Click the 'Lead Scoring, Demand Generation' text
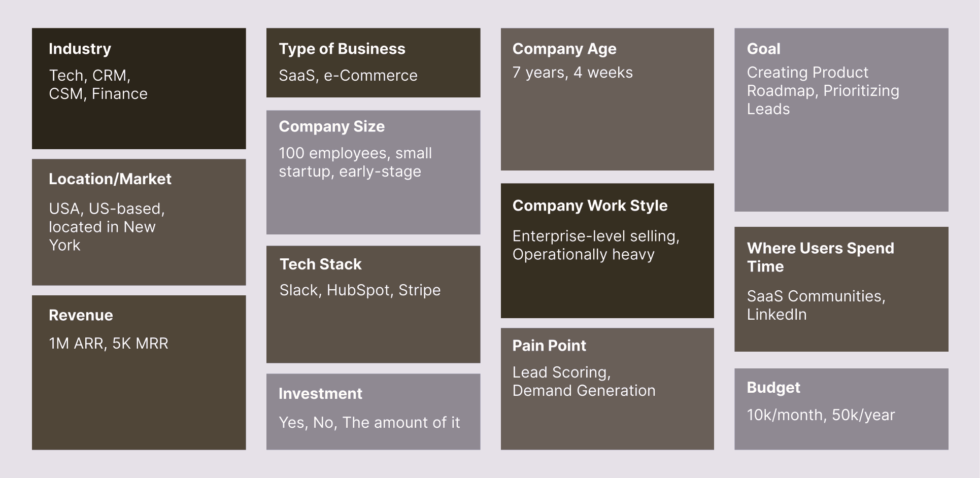Screen dimensions: 980x478 [584, 382]
